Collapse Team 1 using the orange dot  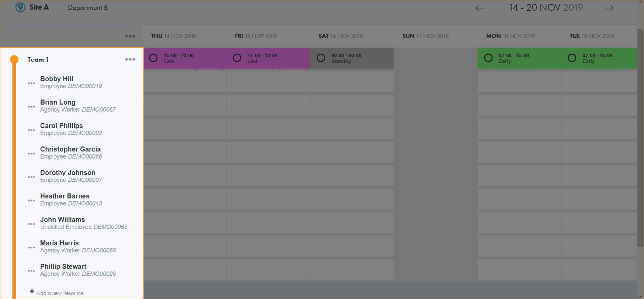tap(14, 59)
